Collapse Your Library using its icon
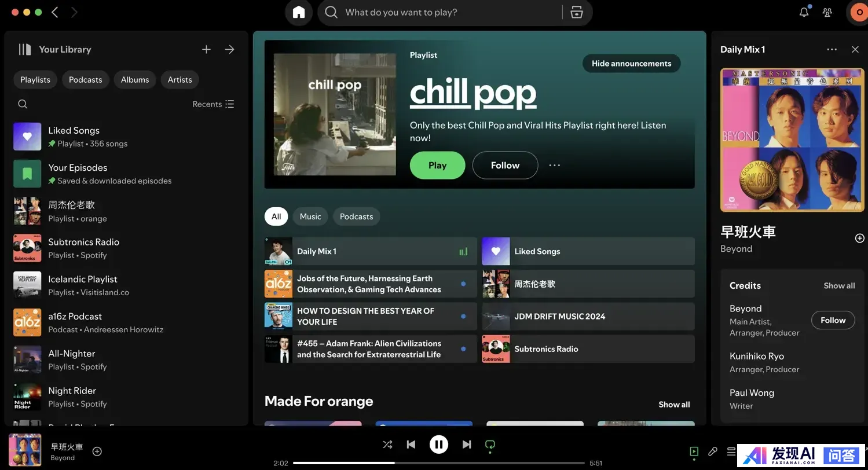Screen dimensions: 868x470 tap(24, 49)
